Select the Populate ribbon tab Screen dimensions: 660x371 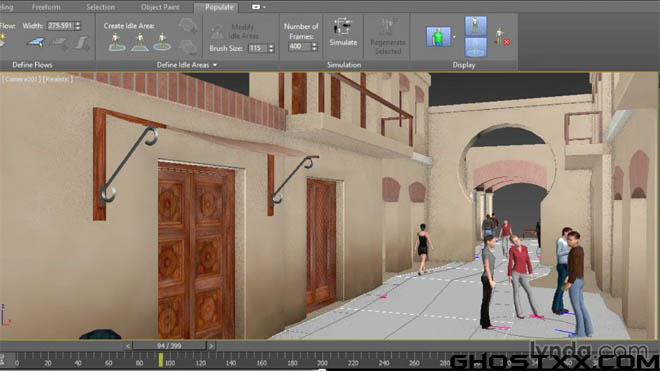[219, 7]
